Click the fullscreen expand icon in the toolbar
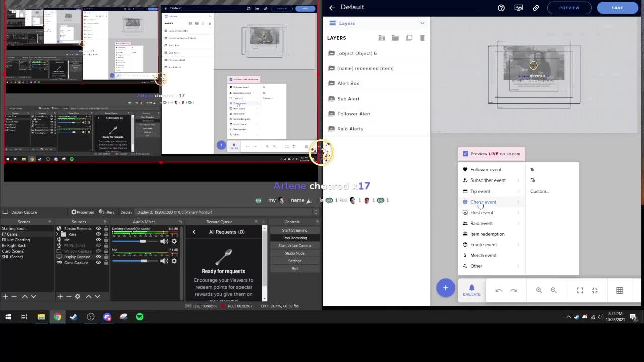 click(x=580, y=290)
